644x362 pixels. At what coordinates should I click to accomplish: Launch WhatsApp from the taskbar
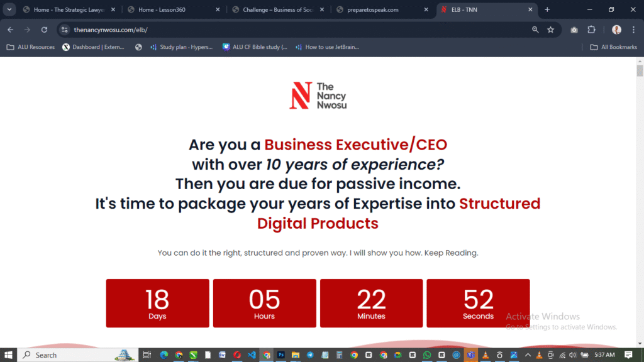[428, 355]
